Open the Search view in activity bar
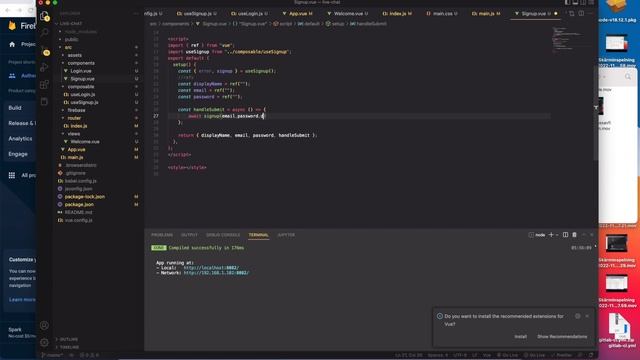 click(44, 33)
